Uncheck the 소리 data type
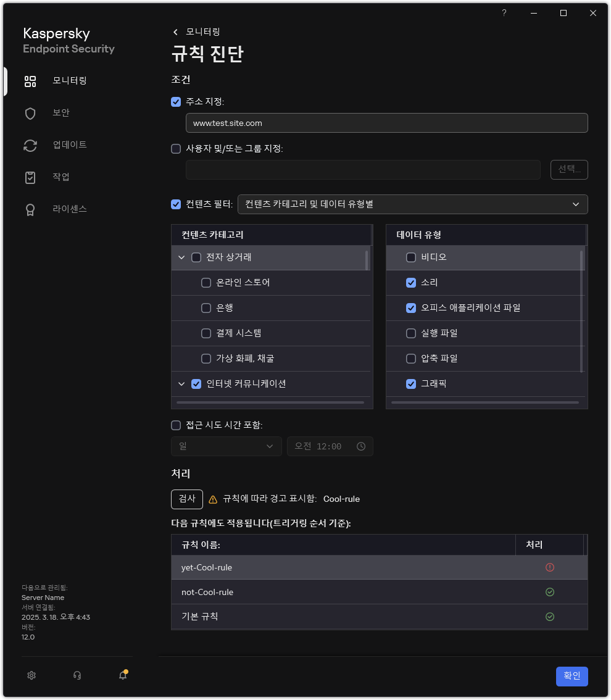 coord(411,282)
